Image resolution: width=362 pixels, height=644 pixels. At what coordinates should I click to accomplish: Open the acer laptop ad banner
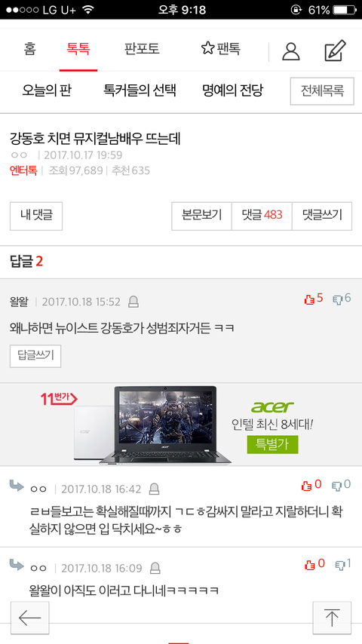181,425
